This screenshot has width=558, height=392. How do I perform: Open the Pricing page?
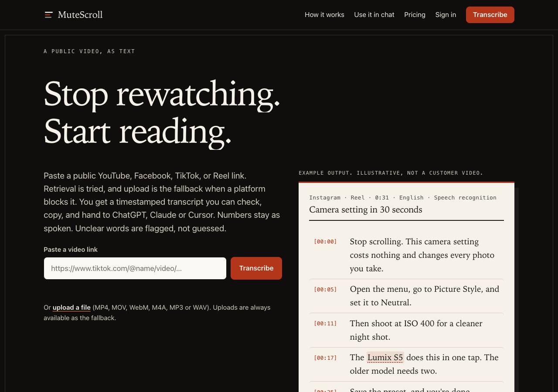click(415, 15)
